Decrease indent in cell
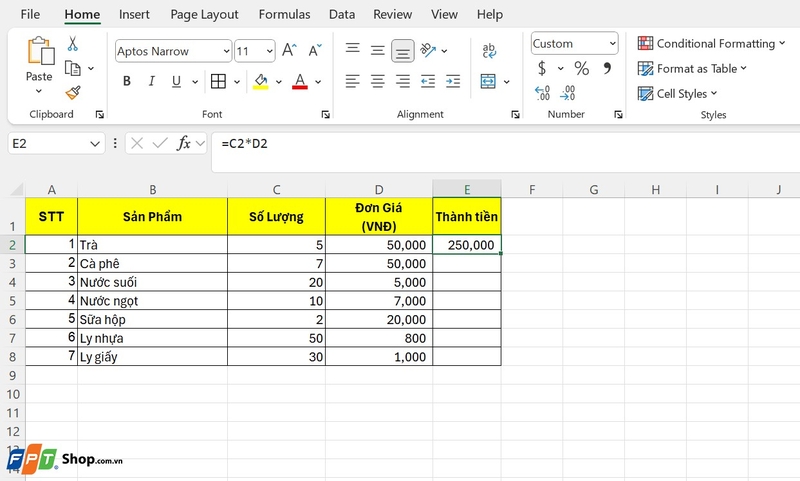The height and width of the screenshot is (481, 800). click(x=428, y=81)
